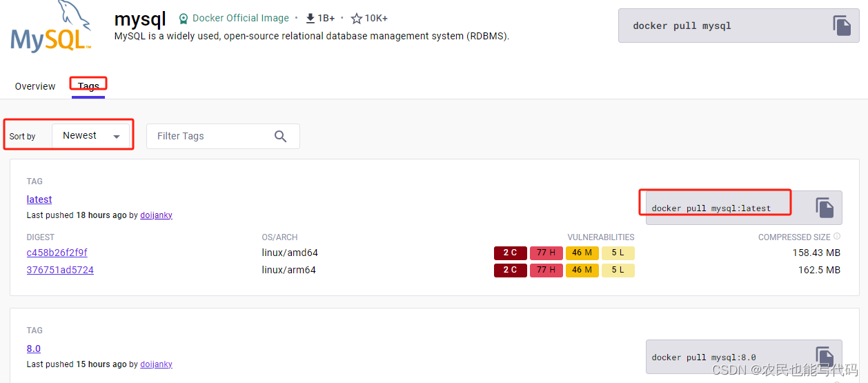Click the docker pull mysql command text
The width and height of the screenshot is (868, 383).
[682, 26]
